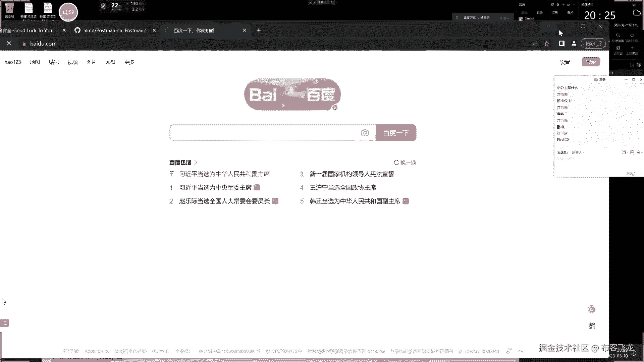Click refresh icon beside 换一换
The image size is (644, 362).
[x=396, y=163]
